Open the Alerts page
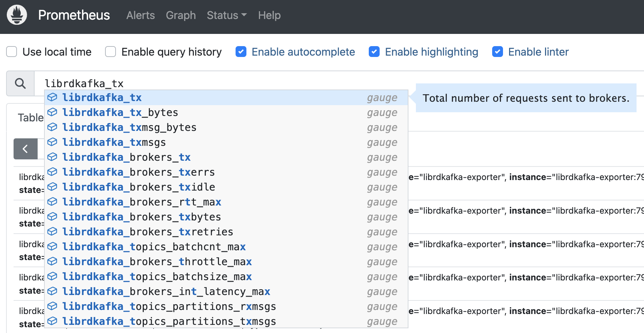Screen dimensions: 644x333 (141, 15)
